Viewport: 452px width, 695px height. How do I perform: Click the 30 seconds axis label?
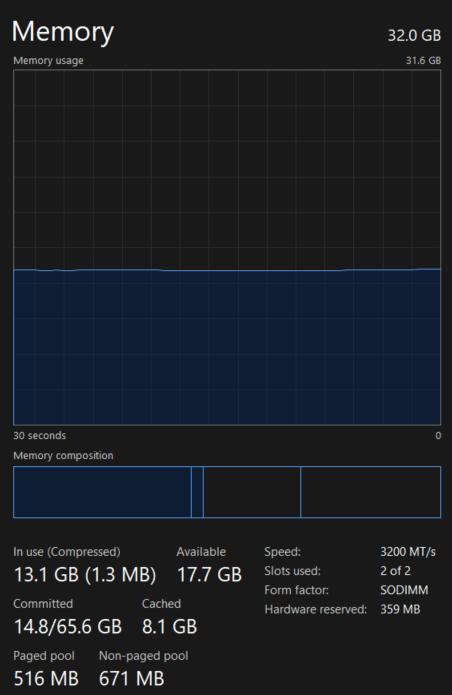click(x=39, y=436)
